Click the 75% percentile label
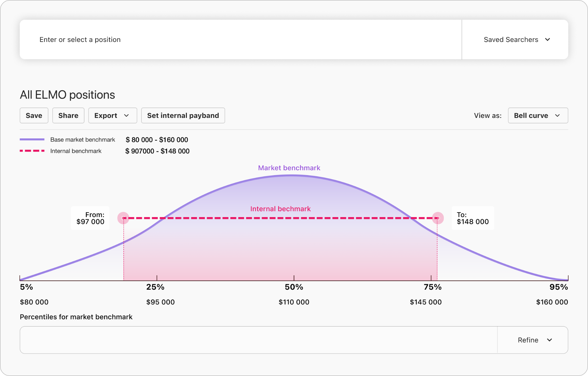 tap(432, 287)
